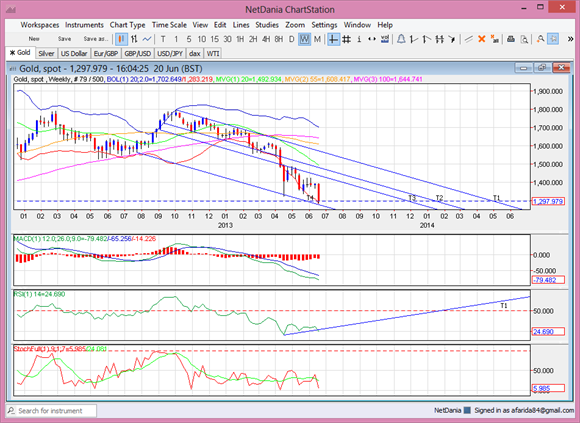The image size is (580, 423).
Task: Click the double-bar study icon
Action: pyautogui.click(x=439, y=39)
